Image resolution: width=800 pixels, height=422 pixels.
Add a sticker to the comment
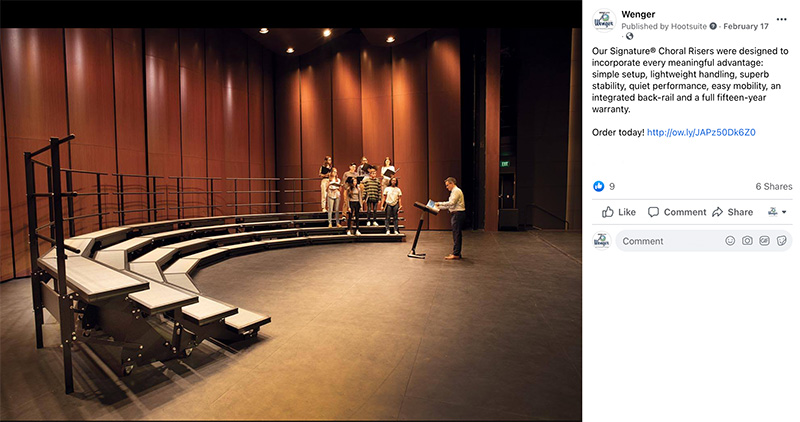pos(782,241)
